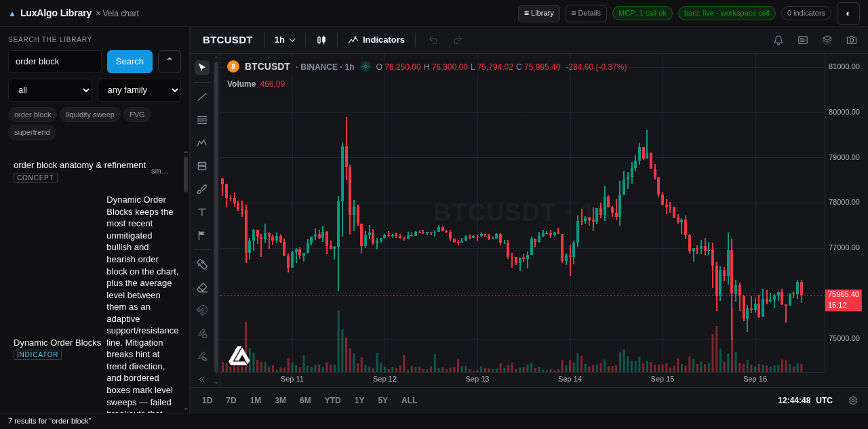Image resolution: width=868 pixels, height=429 pixels.
Task: Click the Search button
Action: click(x=130, y=62)
